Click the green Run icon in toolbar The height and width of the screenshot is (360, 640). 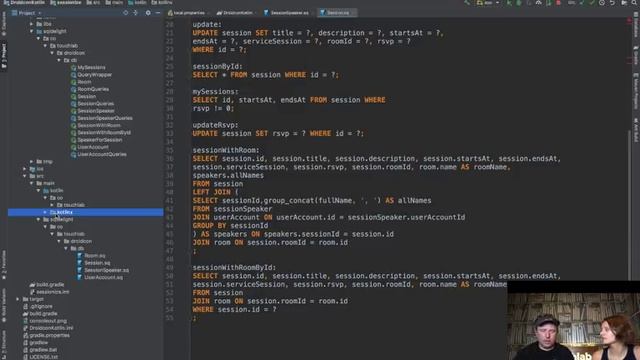pyautogui.click(x=509, y=2)
